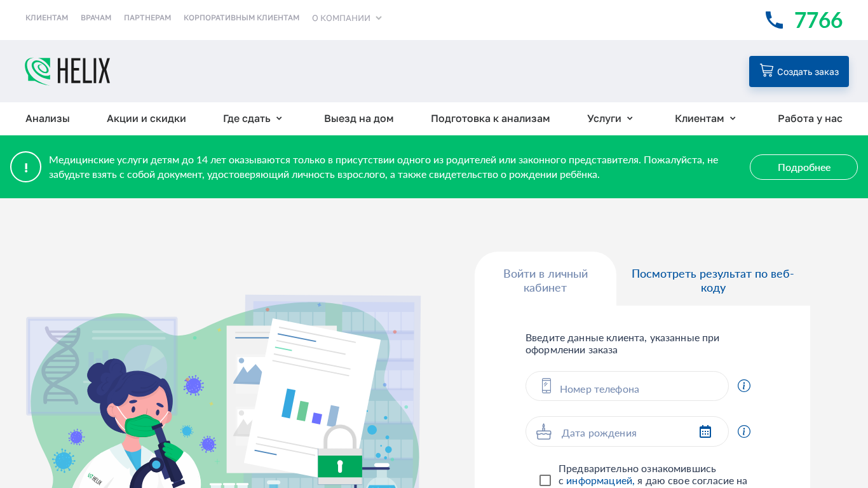Open 'Работа у нас' menu item

(810, 118)
